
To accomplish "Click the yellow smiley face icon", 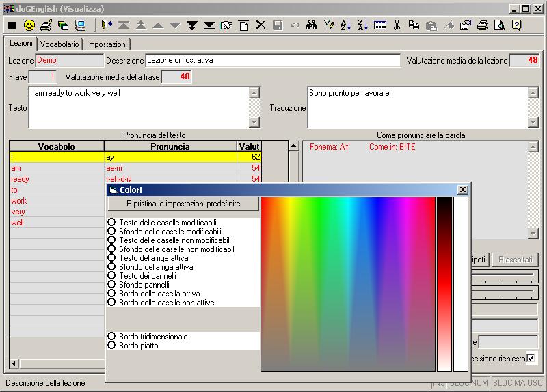I will 29,25.
